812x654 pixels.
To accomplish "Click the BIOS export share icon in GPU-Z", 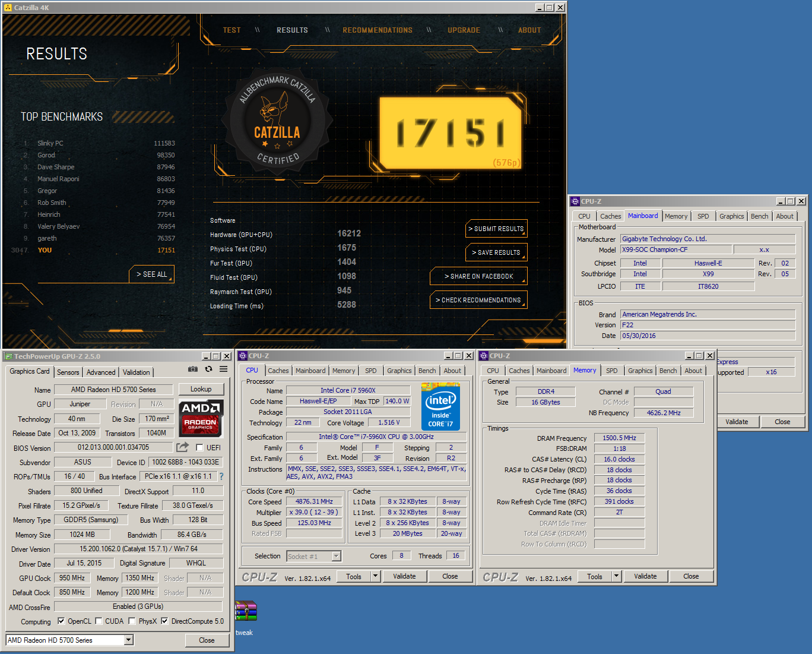I will [x=182, y=447].
